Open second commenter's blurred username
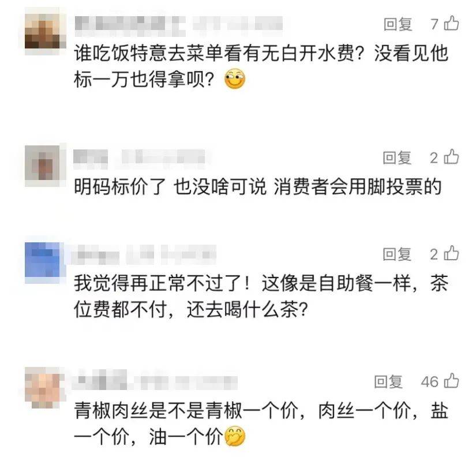This screenshot has width=476, height=476. (x=139, y=158)
